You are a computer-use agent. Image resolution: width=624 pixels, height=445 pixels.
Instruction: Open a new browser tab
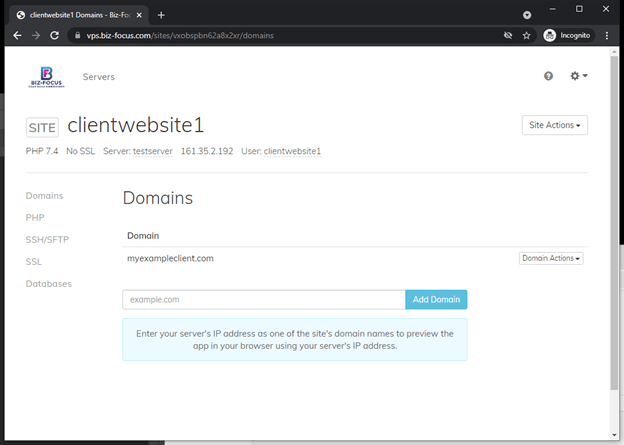(161, 15)
